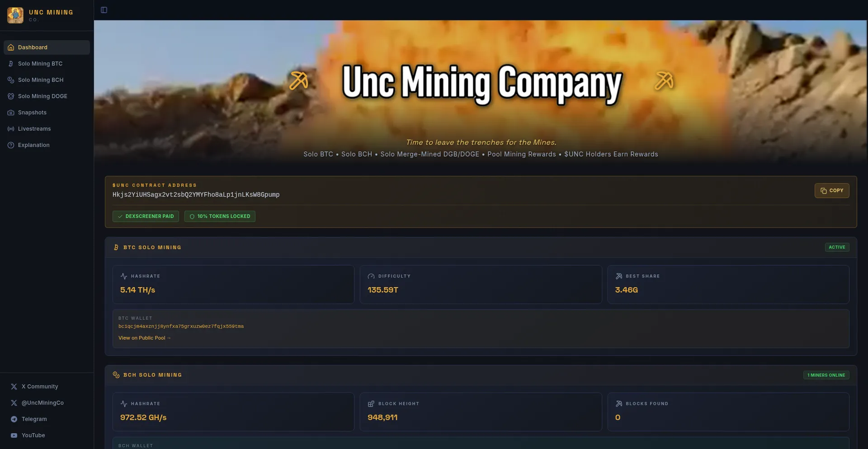Click the BTC wallet address text
This screenshot has height=449, width=868.
[181, 326]
